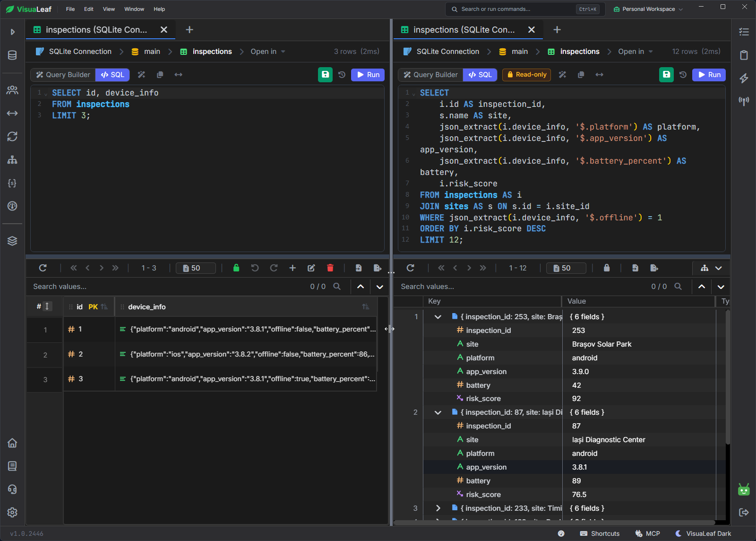Toggle green unlock edit mode in left results
Image resolution: width=756 pixels, height=541 pixels.
(x=236, y=268)
